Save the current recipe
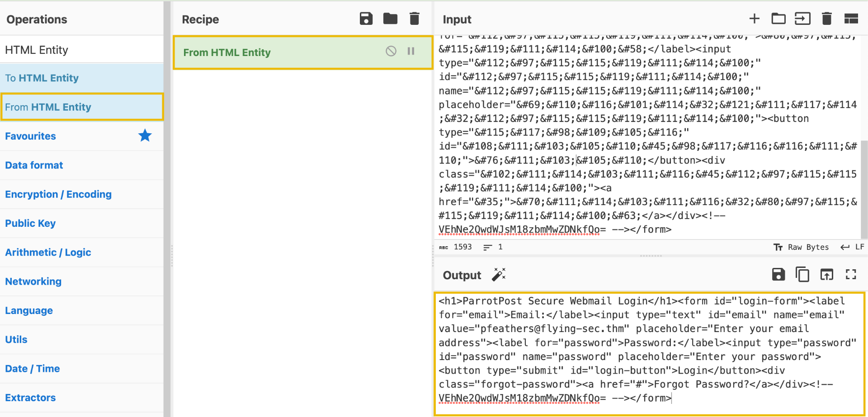The height and width of the screenshot is (417, 868). [x=366, y=19]
